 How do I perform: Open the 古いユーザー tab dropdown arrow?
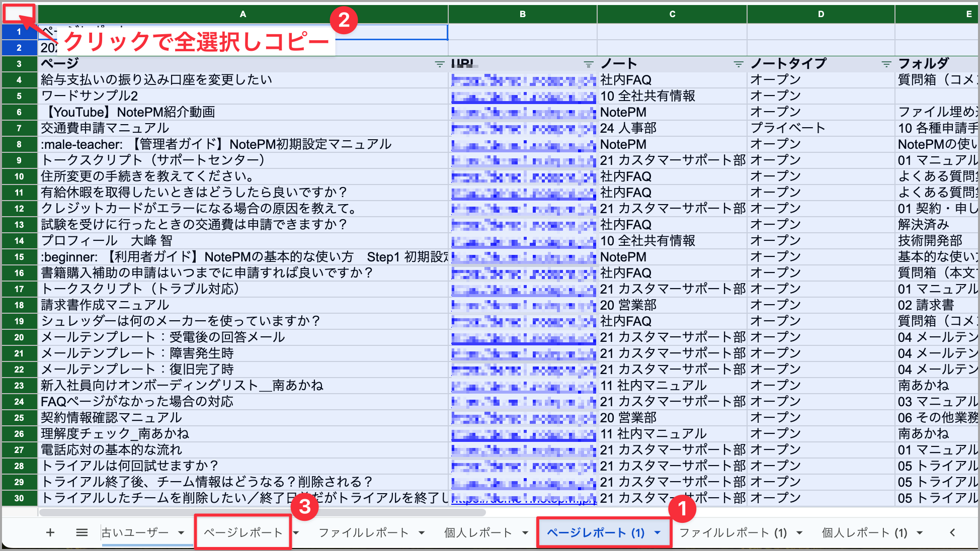(181, 533)
